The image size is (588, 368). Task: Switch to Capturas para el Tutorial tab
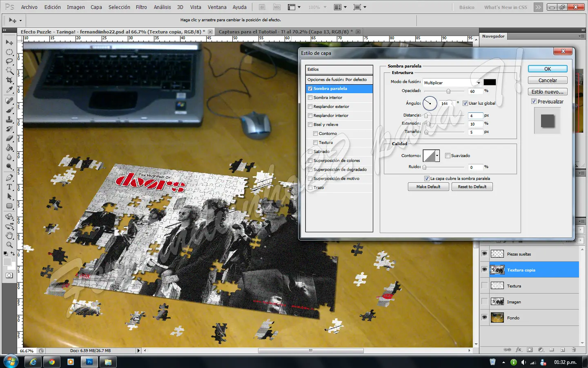[x=284, y=31]
